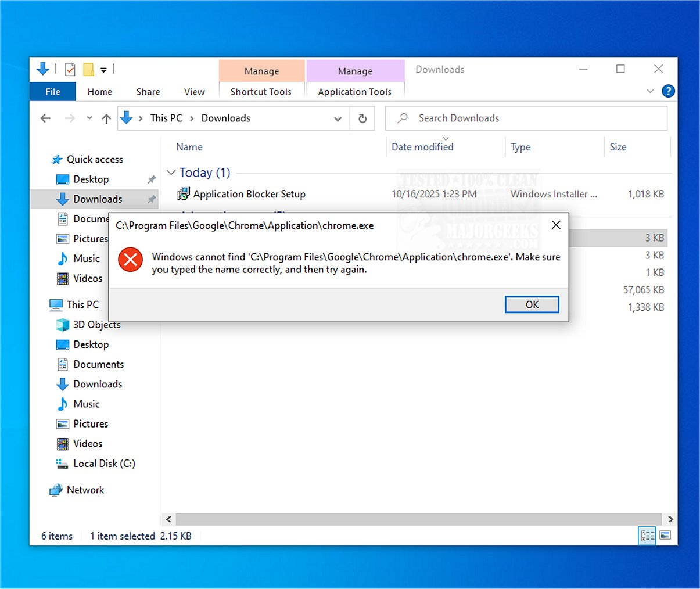Close the chrome.exe error dialog
Viewport: 700px width, 589px height.
(x=556, y=225)
